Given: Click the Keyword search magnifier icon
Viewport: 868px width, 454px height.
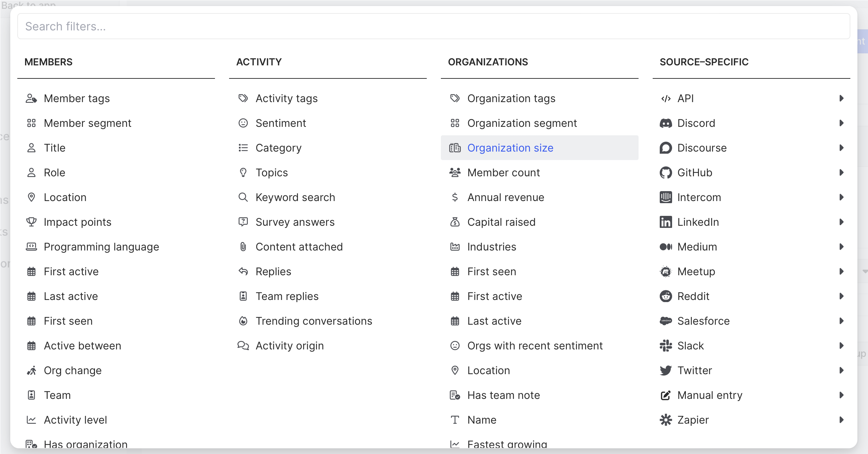Looking at the screenshot, I should click(x=243, y=197).
